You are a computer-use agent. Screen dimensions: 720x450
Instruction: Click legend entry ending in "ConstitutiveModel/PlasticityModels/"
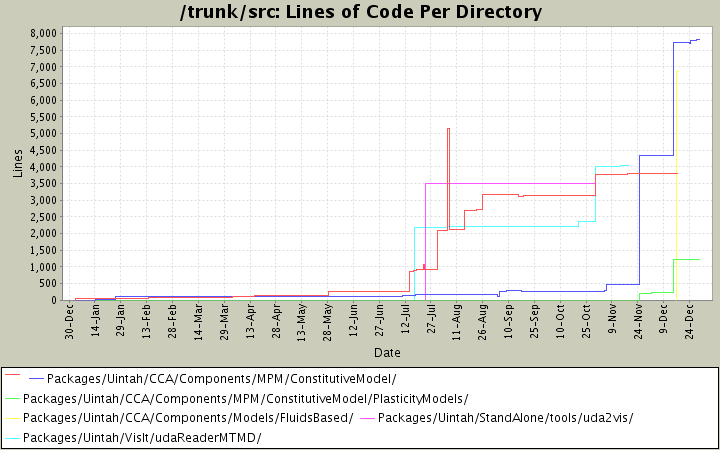tap(245, 399)
